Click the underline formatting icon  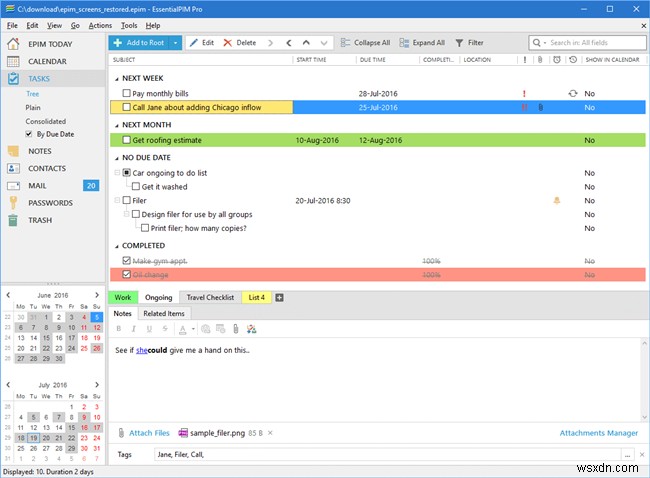point(149,329)
